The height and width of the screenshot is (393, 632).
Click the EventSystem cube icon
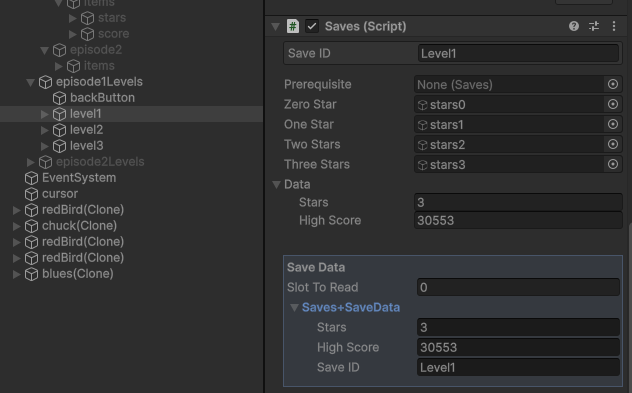(31, 178)
